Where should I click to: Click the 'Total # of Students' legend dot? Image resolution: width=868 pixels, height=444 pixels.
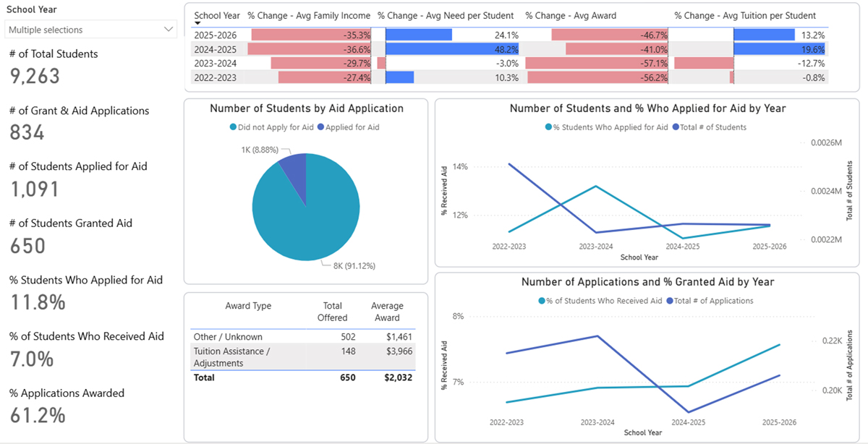[676, 127]
